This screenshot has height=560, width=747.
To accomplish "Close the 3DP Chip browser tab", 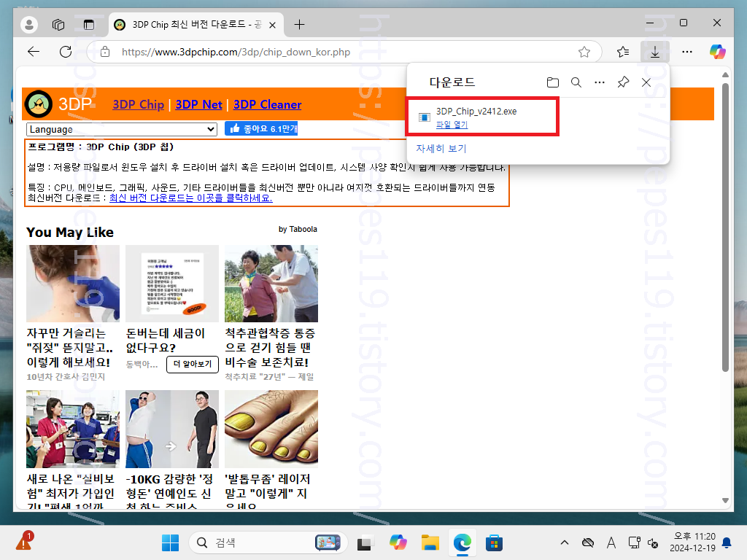I will pos(273,25).
